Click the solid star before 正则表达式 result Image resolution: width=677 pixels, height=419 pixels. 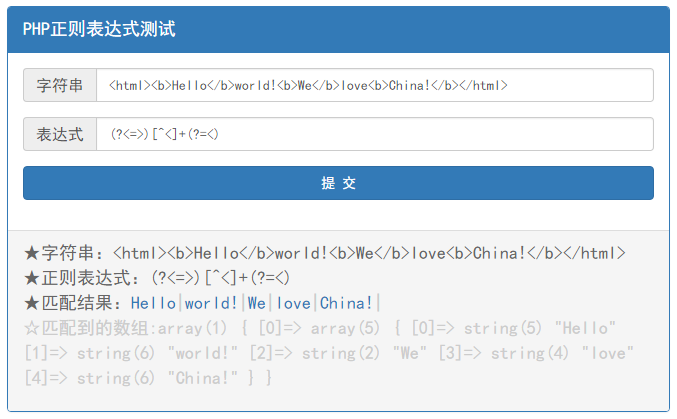(x=32, y=278)
